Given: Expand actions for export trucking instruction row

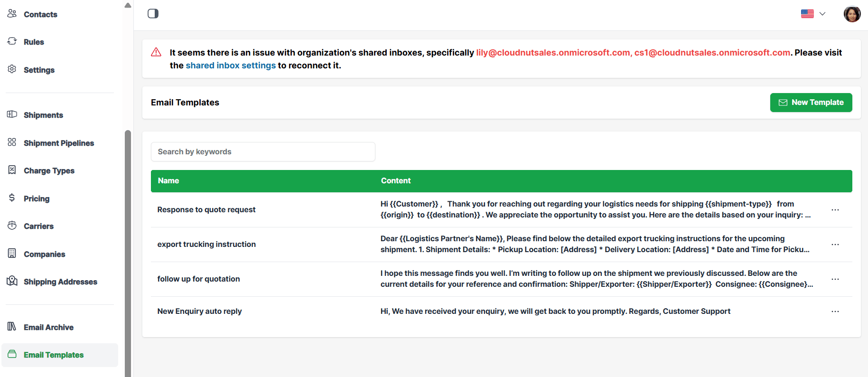Looking at the screenshot, I should pos(835,245).
